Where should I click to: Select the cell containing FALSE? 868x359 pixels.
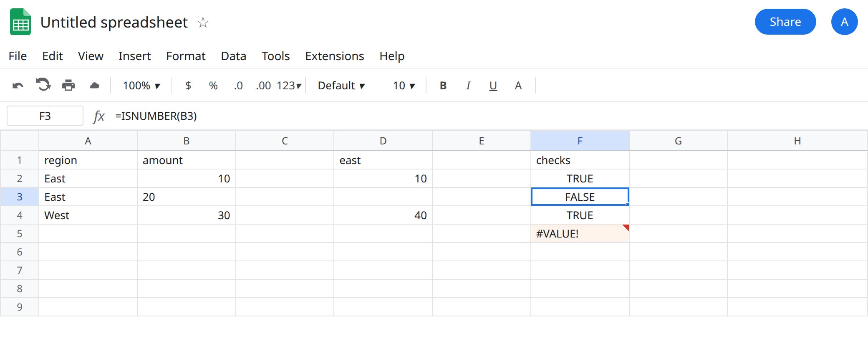click(580, 197)
